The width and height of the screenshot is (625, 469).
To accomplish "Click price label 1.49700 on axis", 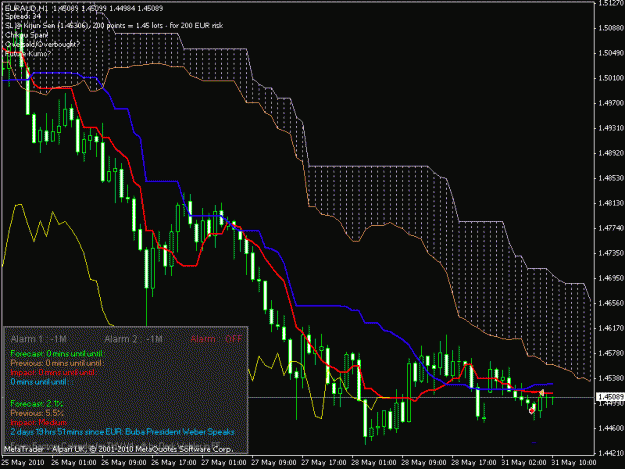I will [x=611, y=103].
